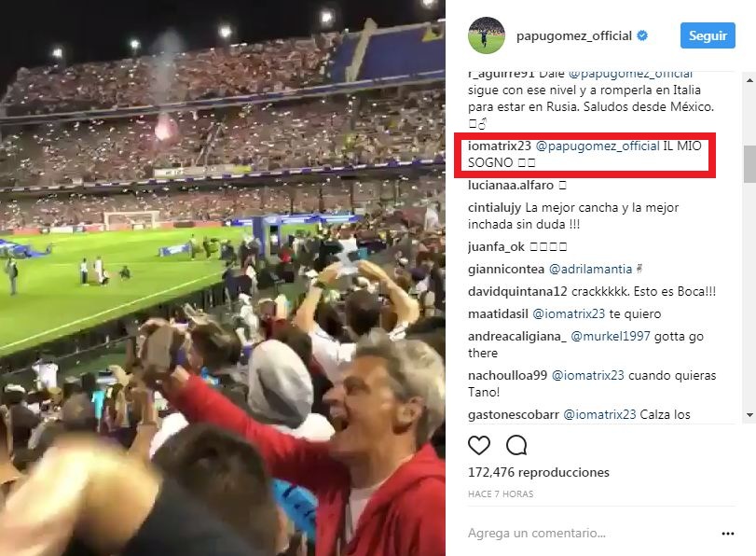Open the papugomez_official profile picture
Viewport: 756px width, 556px height.
(487, 35)
